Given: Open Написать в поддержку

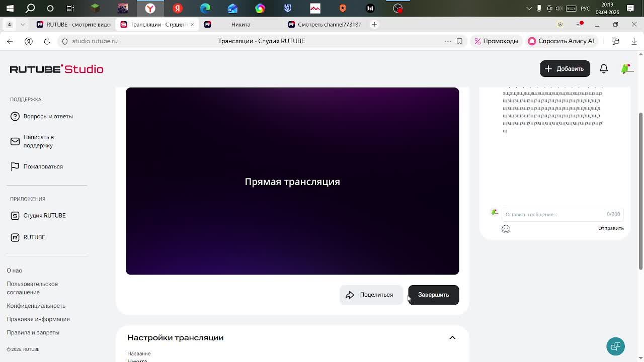Looking at the screenshot, I should (x=33, y=141).
